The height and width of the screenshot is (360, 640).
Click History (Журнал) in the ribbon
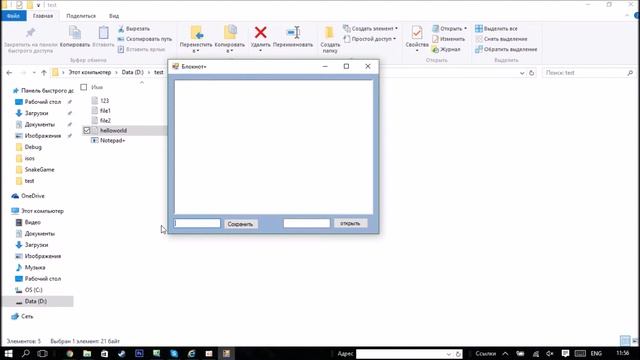pyautogui.click(x=446, y=49)
